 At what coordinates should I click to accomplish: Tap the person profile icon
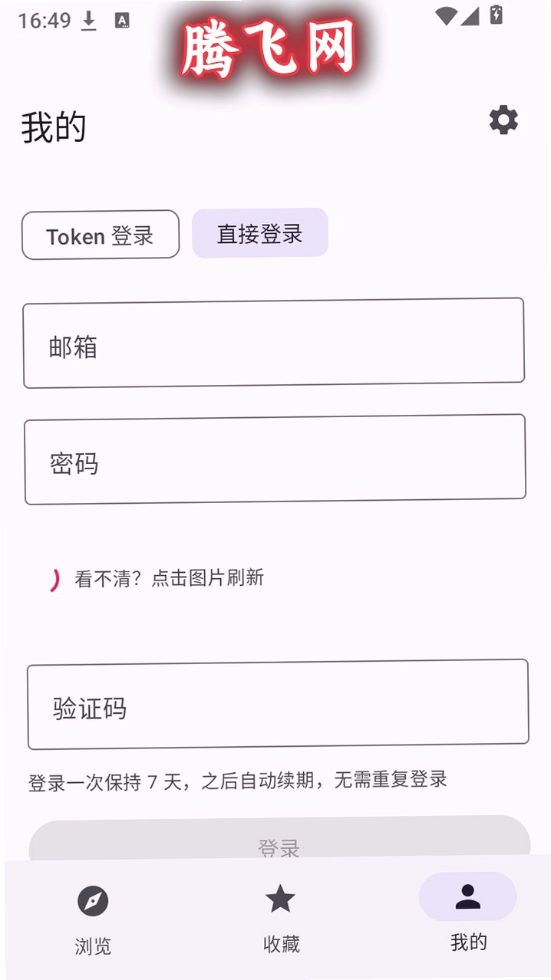point(467,896)
